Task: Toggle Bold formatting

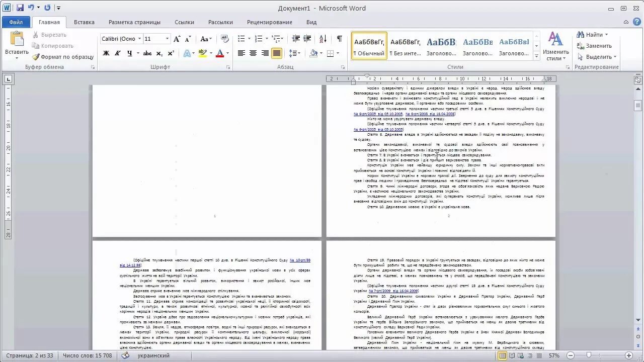Action: point(106,53)
